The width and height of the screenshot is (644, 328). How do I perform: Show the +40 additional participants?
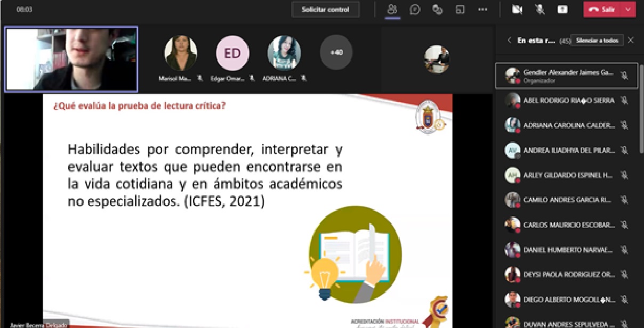click(336, 52)
